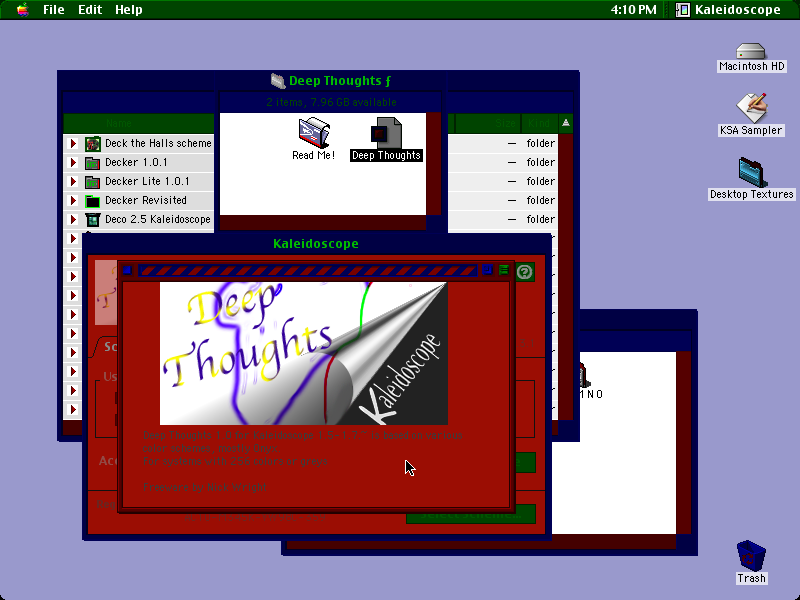
Task: Click the 'Deco 2.5 Kaleidoscope' name
Action: point(158,219)
